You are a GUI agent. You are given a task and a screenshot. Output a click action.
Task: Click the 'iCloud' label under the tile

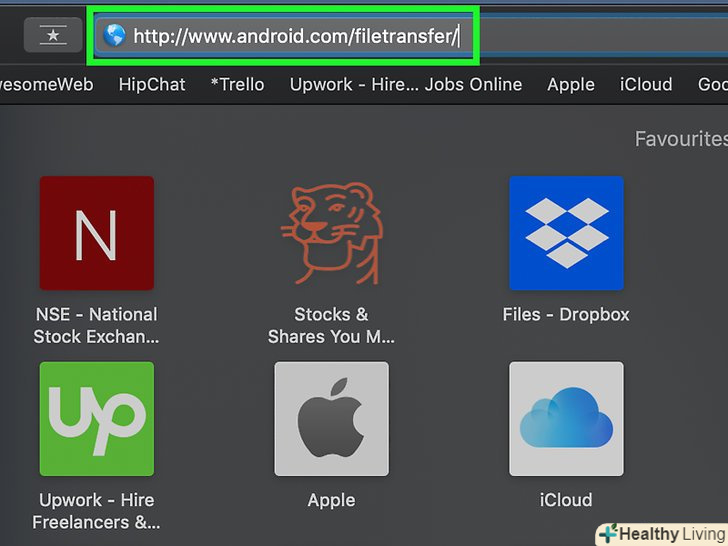coord(566,500)
